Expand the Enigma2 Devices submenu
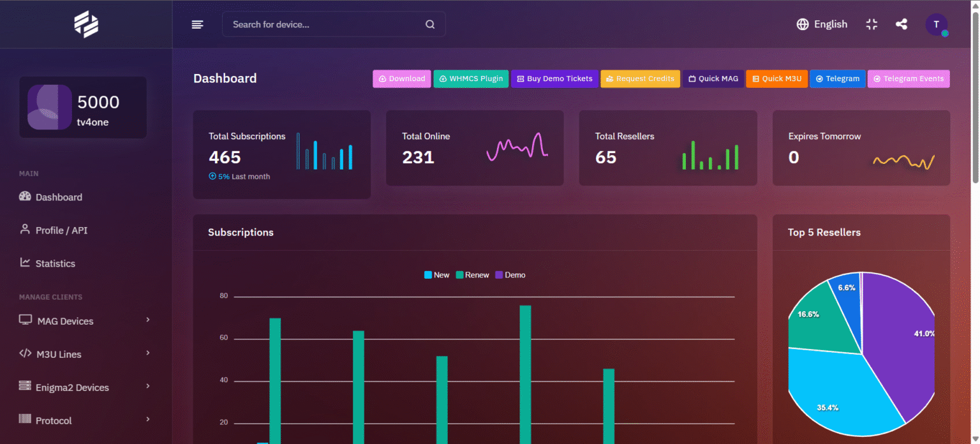Viewport: 980px width, 444px height. pos(85,387)
